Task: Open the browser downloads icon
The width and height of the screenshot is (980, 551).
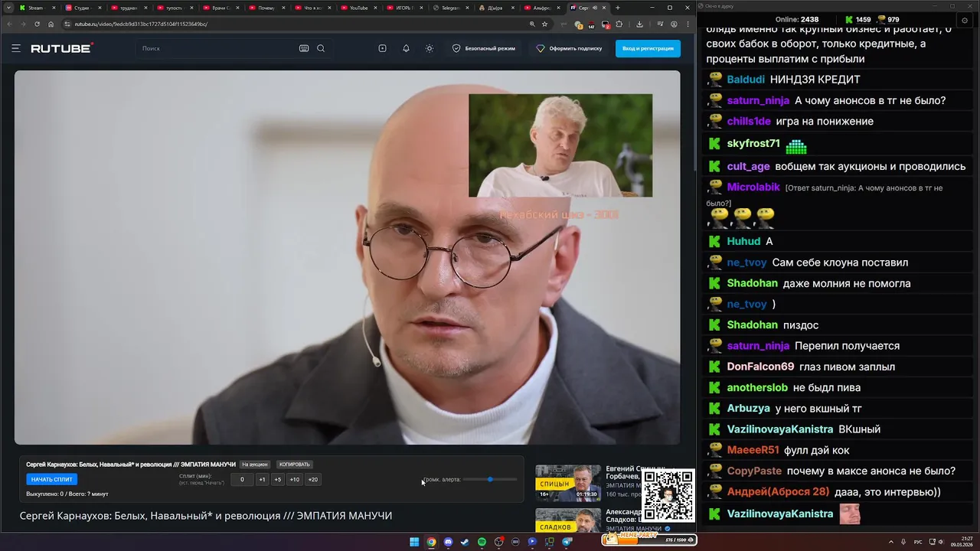Action: coord(639,24)
